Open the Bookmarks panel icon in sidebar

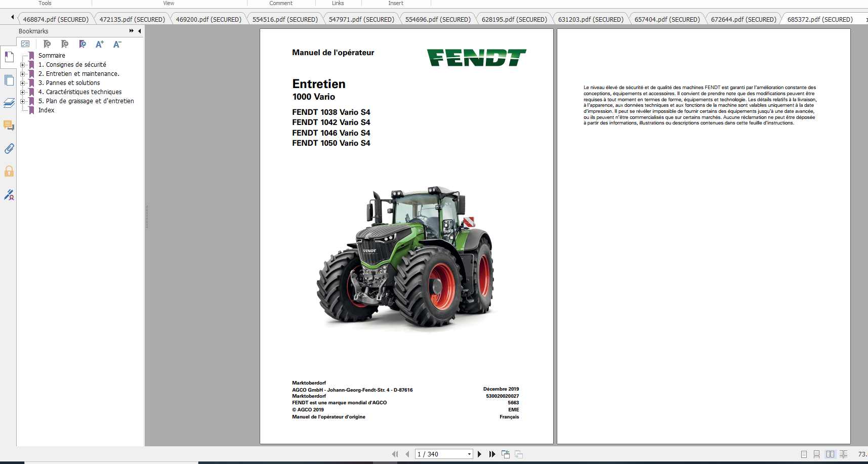9,57
